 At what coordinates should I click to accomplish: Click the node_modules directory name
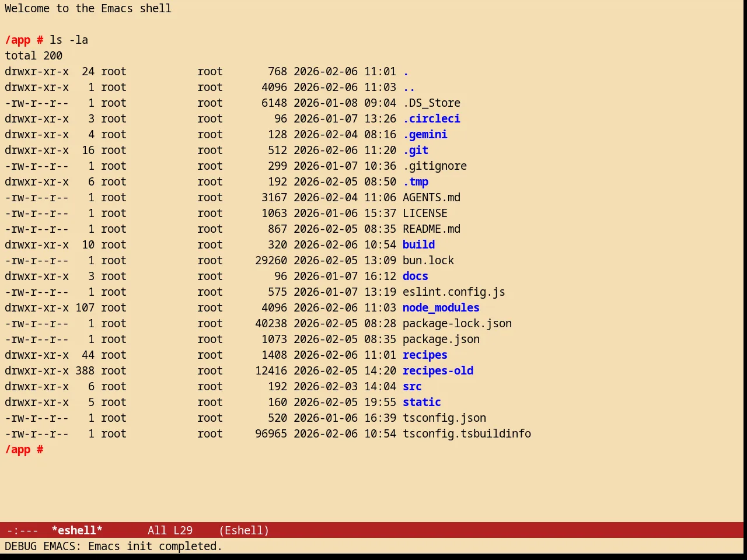[x=441, y=308]
